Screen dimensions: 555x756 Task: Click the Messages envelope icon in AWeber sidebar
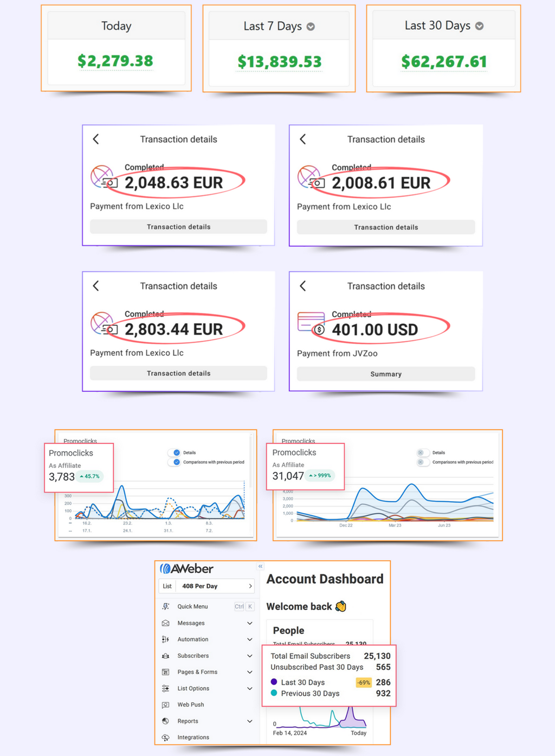[166, 623]
